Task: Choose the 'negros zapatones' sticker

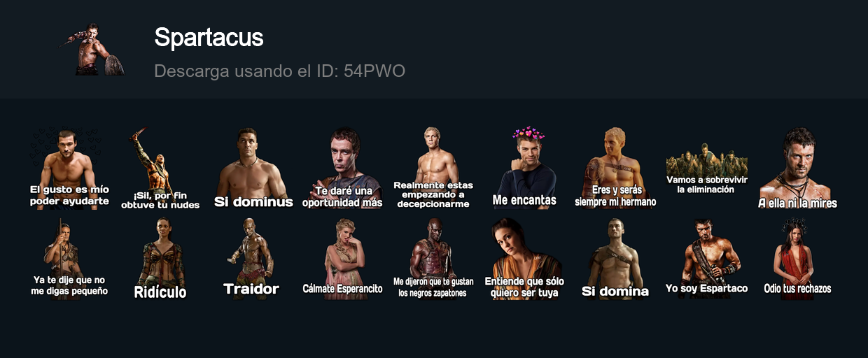Action: click(x=433, y=259)
